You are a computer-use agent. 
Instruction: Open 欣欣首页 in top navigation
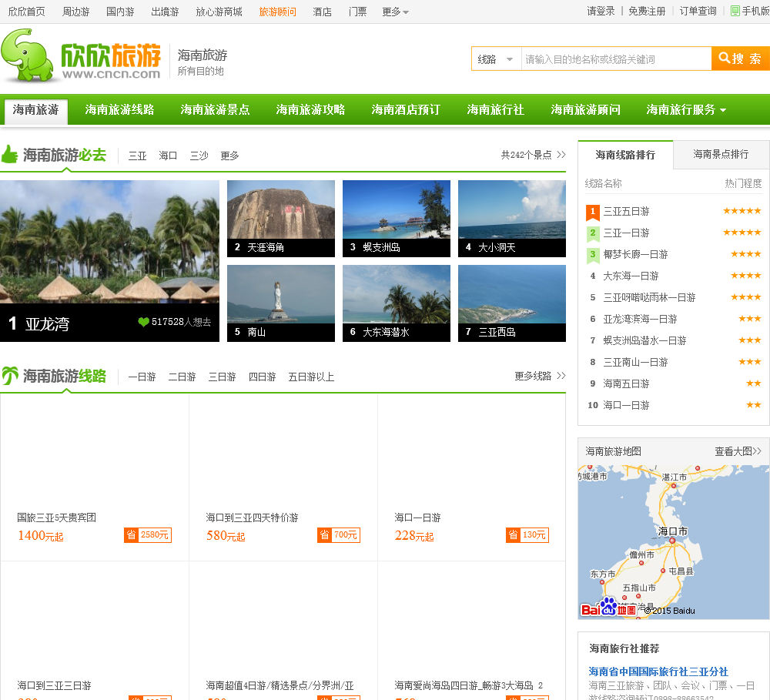click(x=26, y=12)
